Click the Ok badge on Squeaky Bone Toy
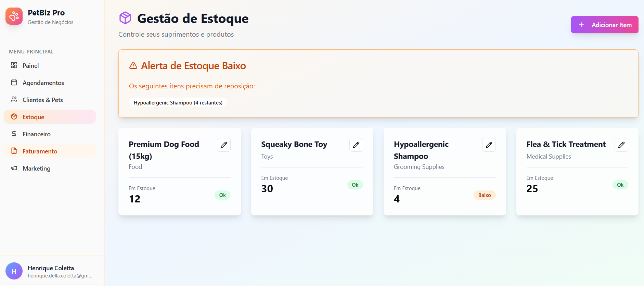Image resolution: width=644 pixels, height=286 pixels. pos(355,185)
